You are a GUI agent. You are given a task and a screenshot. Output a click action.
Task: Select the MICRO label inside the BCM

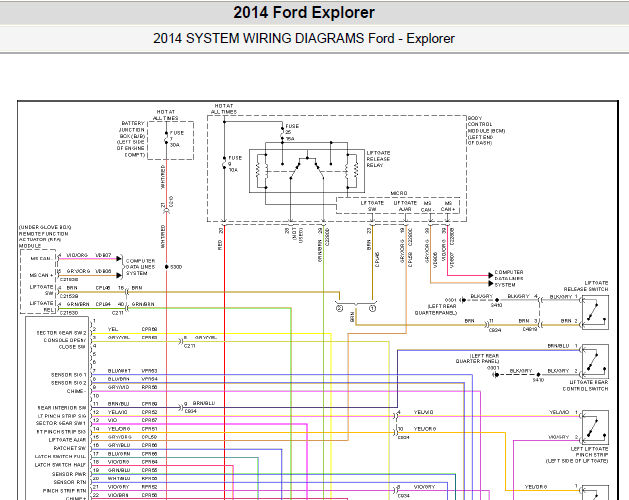point(399,193)
